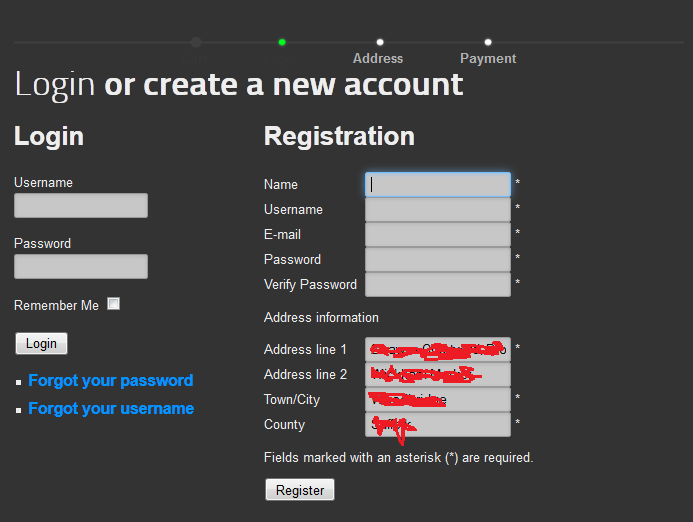693x522 pixels.
Task: Select the 'Town/City' label
Action: pyautogui.click(x=292, y=400)
